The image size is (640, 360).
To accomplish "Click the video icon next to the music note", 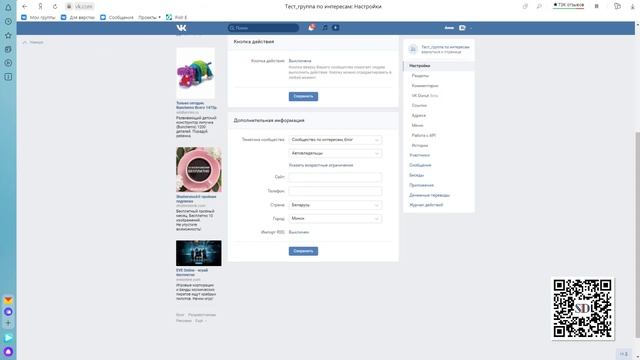I will click(336, 28).
